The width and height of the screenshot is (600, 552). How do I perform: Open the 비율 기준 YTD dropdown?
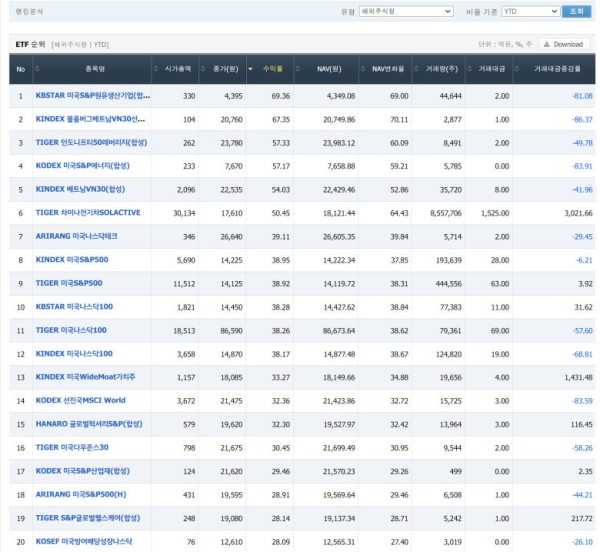[x=531, y=11]
